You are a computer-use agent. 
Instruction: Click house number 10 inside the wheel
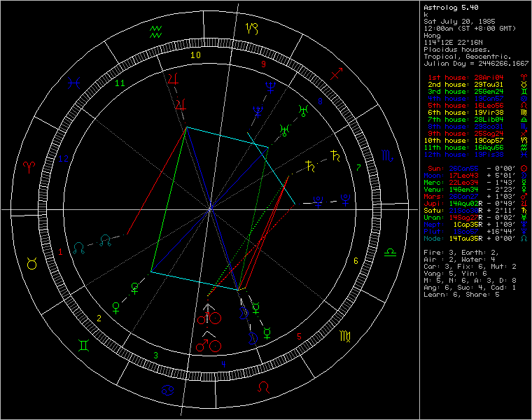click(197, 55)
